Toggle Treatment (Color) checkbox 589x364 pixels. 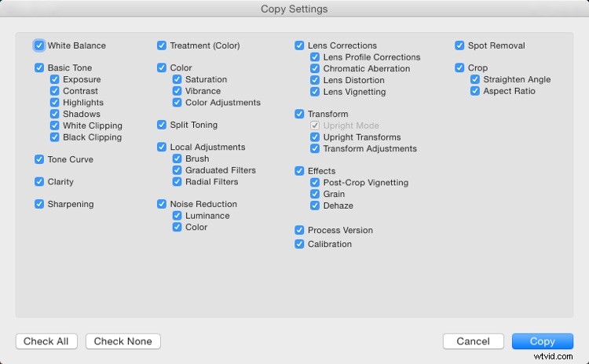coord(162,45)
